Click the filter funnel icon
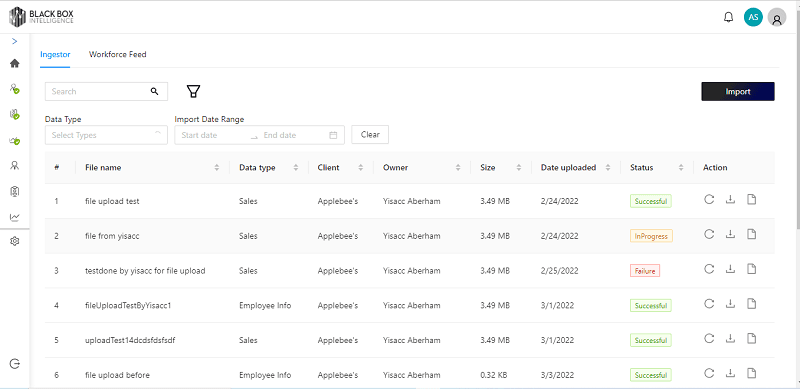The image size is (800, 389). pyautogui.click(x=193, y=91)
